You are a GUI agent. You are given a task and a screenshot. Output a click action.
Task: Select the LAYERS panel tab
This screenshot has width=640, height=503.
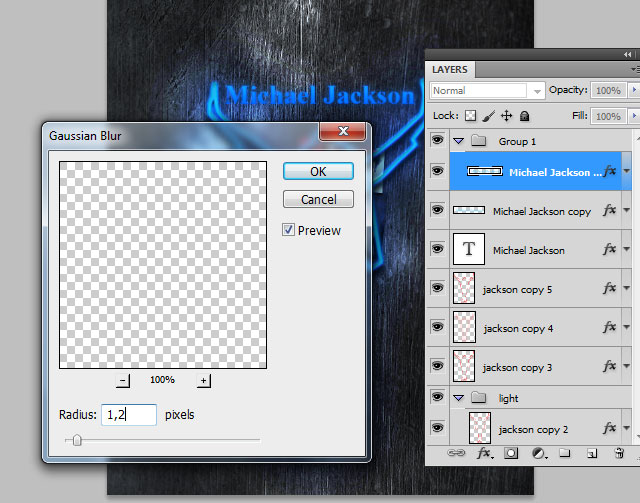pyautogui.click(x=450, y=69)
